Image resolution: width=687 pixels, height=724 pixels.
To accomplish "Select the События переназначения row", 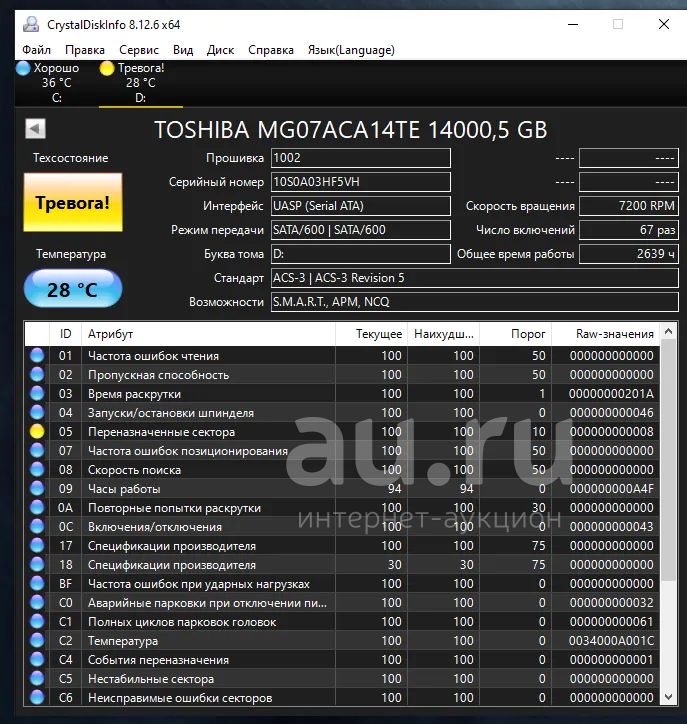I will (x=342, y=659).
